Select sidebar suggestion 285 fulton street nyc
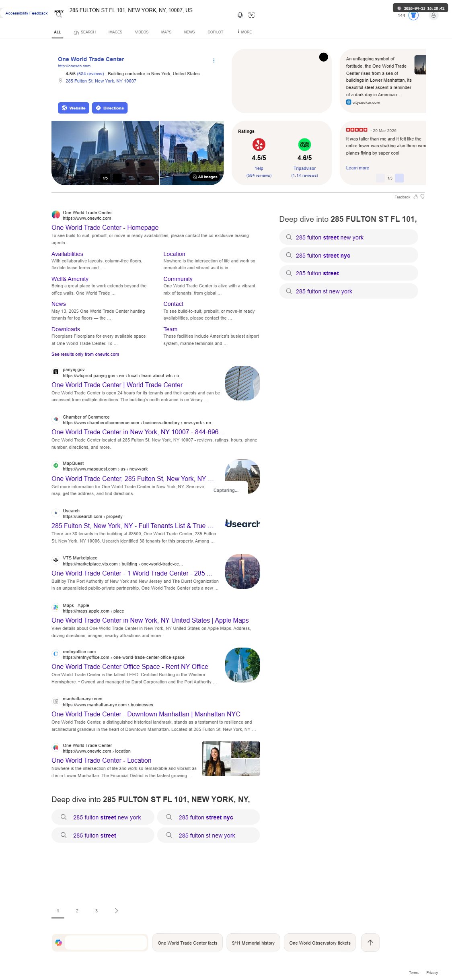 pos(349,255)
